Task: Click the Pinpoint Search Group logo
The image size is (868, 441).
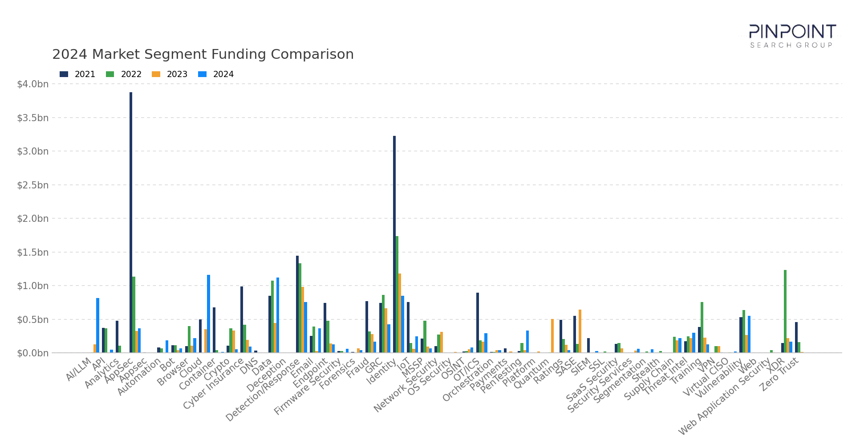Action: tap(793, 36)
